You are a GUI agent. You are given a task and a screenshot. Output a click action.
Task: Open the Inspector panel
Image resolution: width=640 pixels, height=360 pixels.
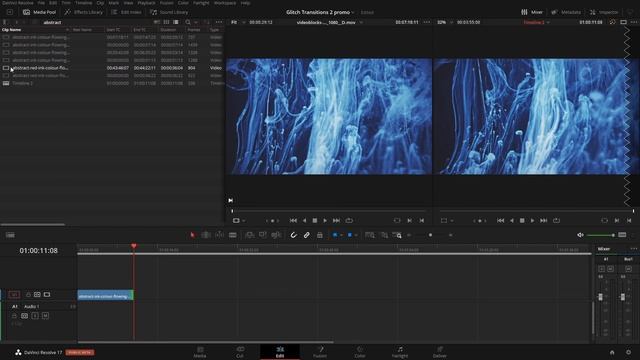click(x=604, y=12)
